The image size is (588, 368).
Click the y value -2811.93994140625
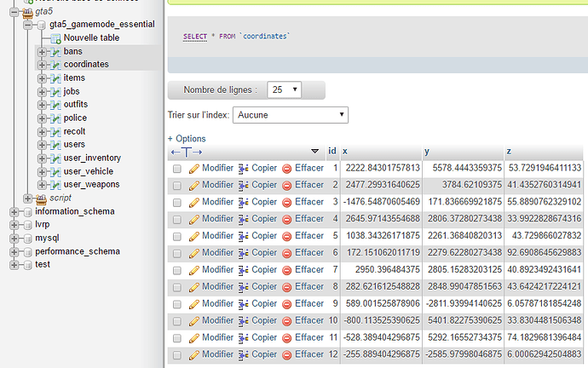464,304
